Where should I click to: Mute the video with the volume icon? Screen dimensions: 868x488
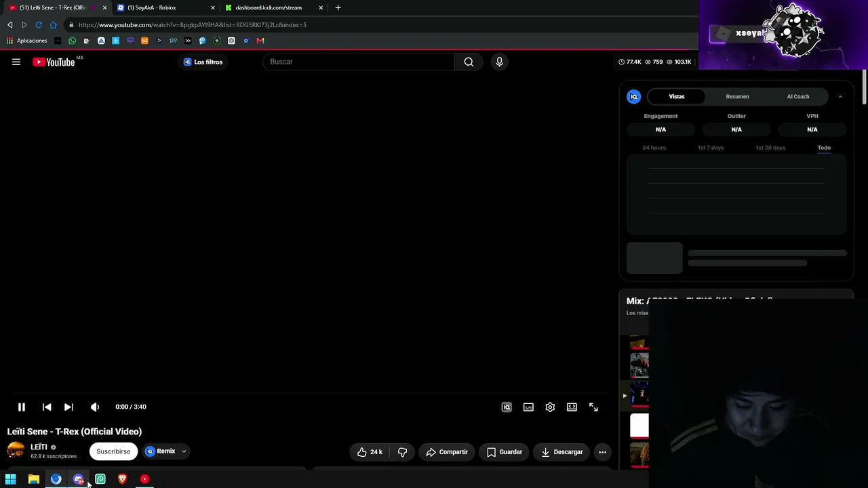95,407
